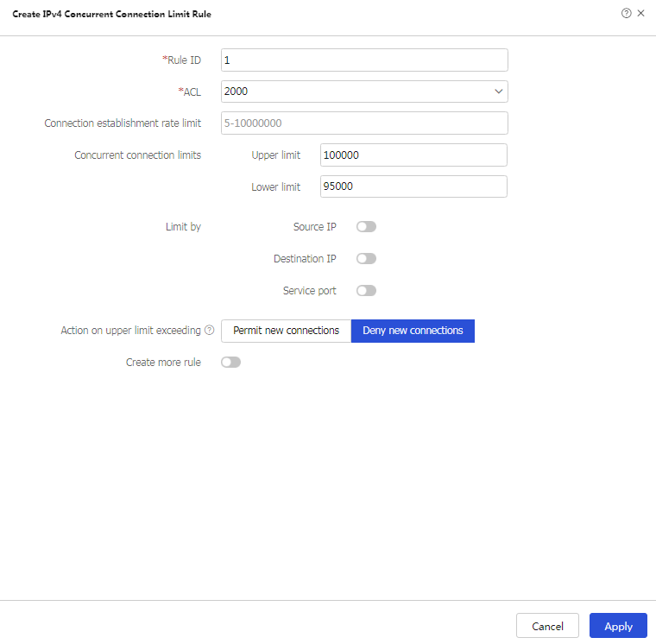Click the Limit by label
This screenshot has width=656, height=644.
pyautogui.click(x=183, y=227)
